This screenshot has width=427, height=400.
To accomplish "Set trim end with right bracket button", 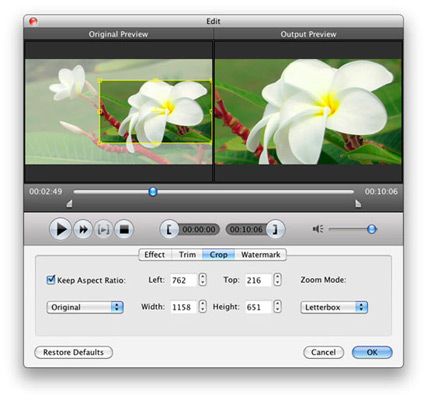I will click(275, 229).
